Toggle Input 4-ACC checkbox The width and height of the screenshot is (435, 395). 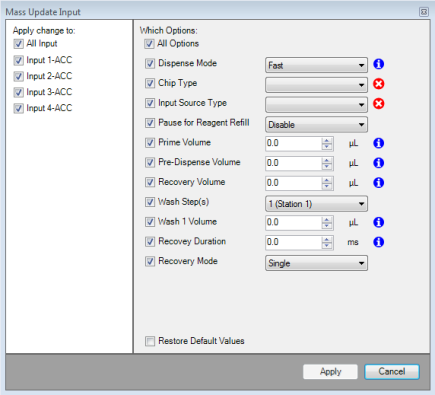pyautogui.click(x=18, y=108)
